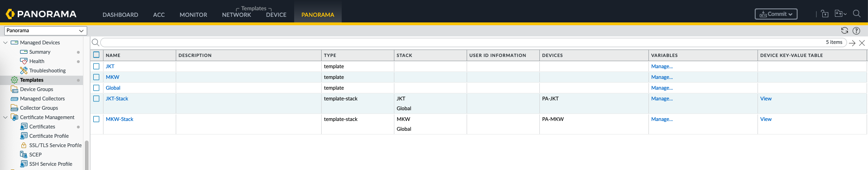Image resolution: width=868 pixels, height=170 pixels.
Task: Collapse the Managed Devices tree node
Action: pos(6,42)
